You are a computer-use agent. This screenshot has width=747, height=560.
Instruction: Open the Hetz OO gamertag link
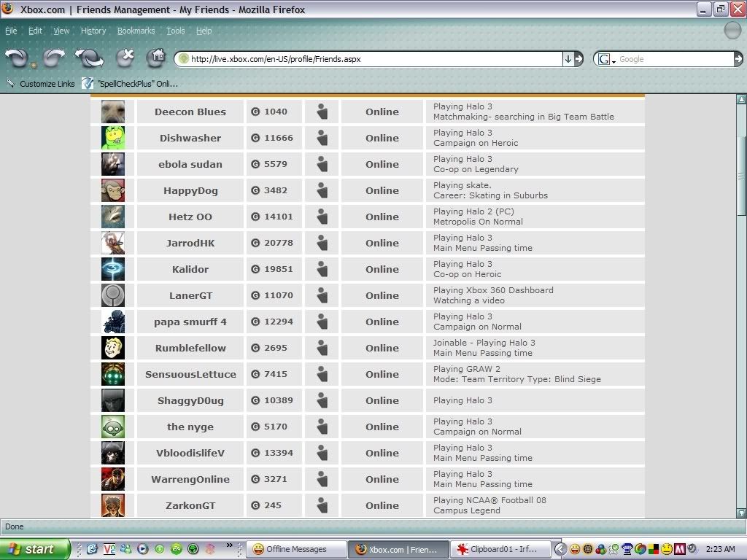[190, 217]
